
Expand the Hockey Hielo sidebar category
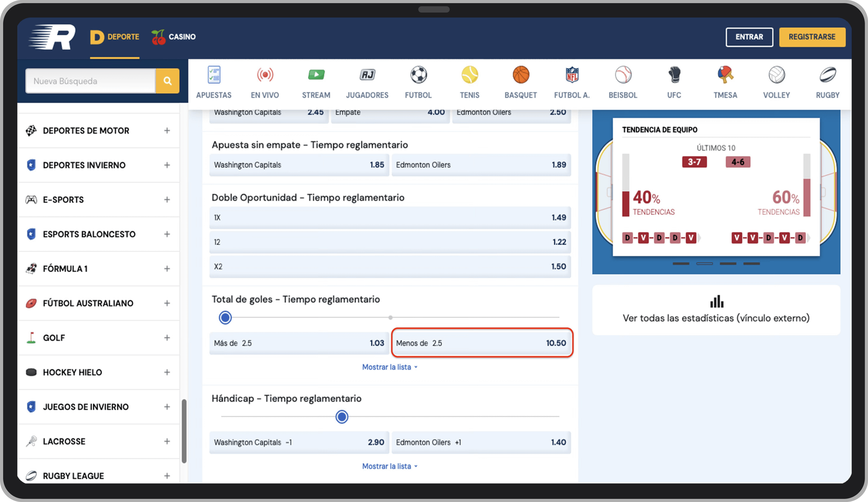pos(167,372)
